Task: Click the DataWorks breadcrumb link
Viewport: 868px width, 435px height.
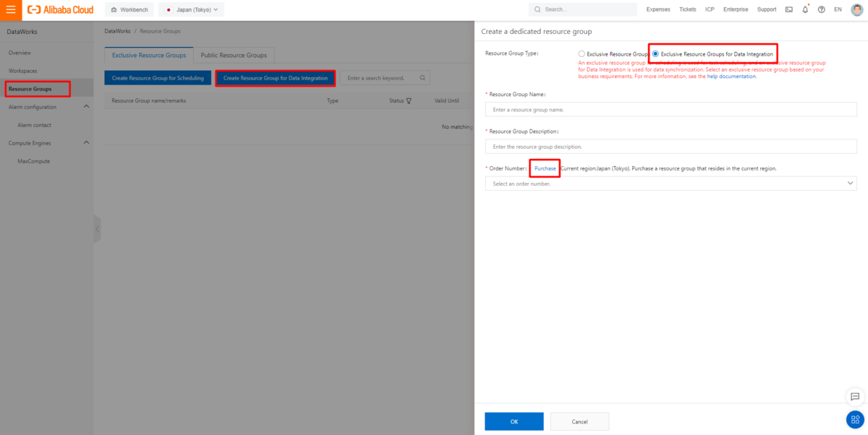Action: coord(118,31)
